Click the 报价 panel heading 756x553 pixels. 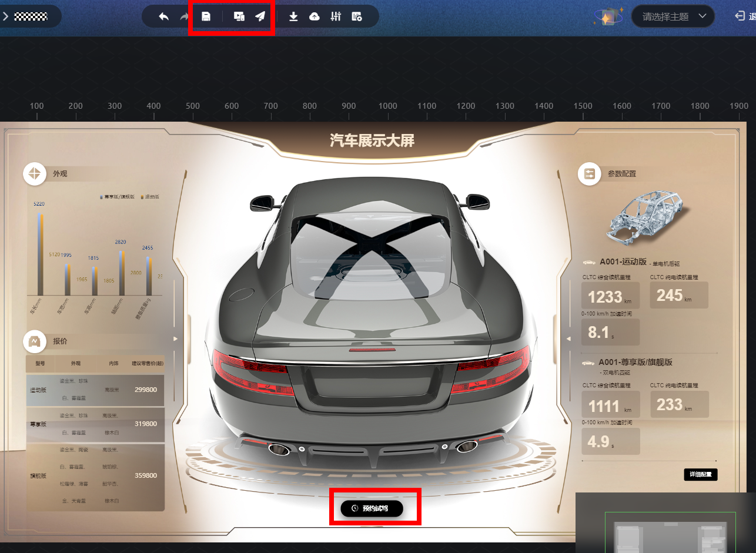point(60,341)
